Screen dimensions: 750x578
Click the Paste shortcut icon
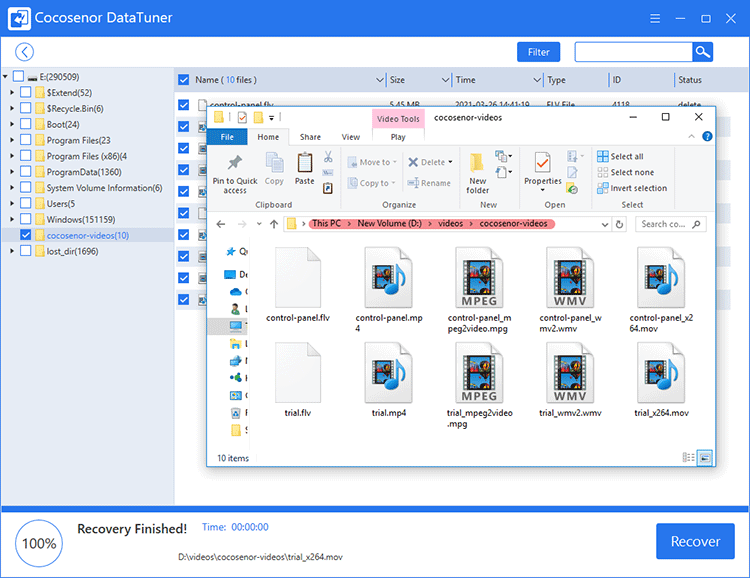pyautogui.click(x=328, y=188)
